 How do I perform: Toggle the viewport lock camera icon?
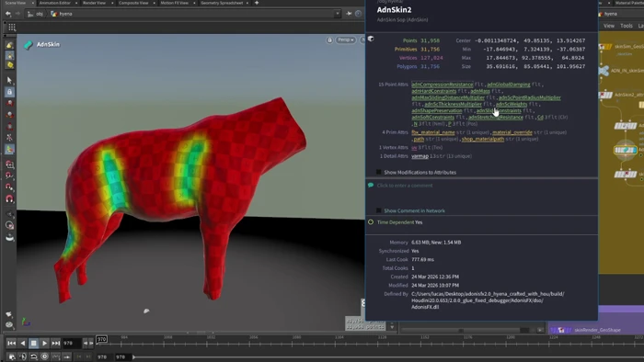tap(329, 40)
